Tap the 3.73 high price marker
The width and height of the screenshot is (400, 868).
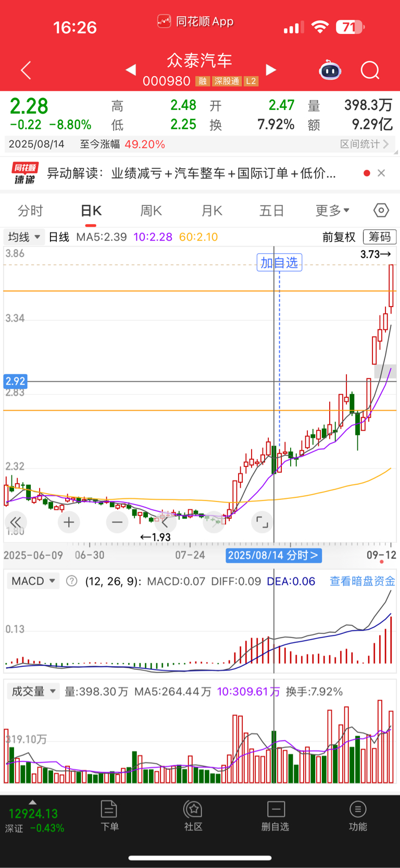tap(376, 254)
